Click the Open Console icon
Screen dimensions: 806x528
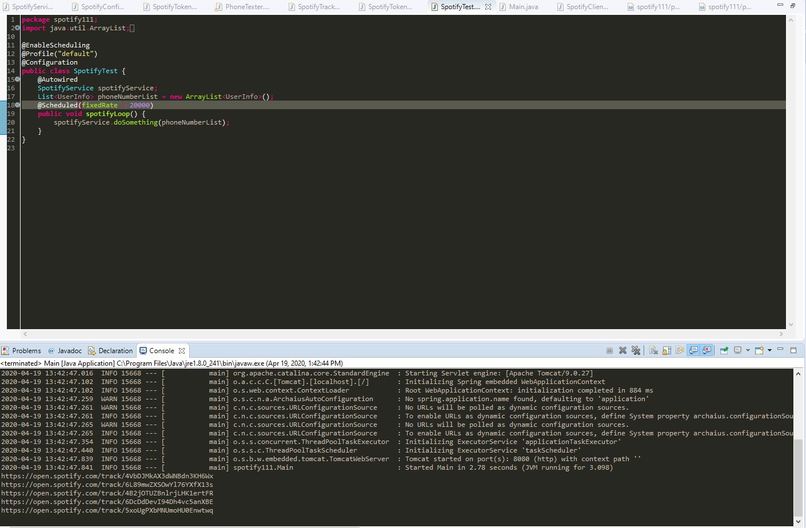(x=760, y=350)
